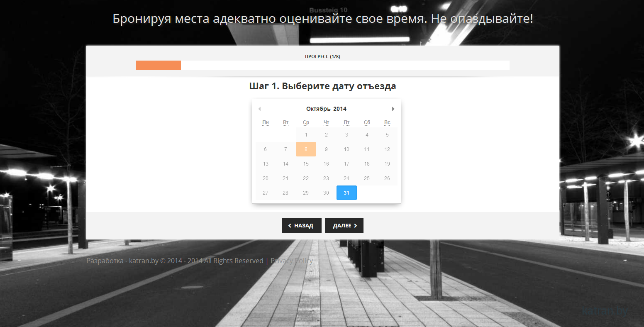This screenshot has height=327, width=644.
Task: Select October 5 in the calendar
Action: pyautogui.click(x=387, y=135)
